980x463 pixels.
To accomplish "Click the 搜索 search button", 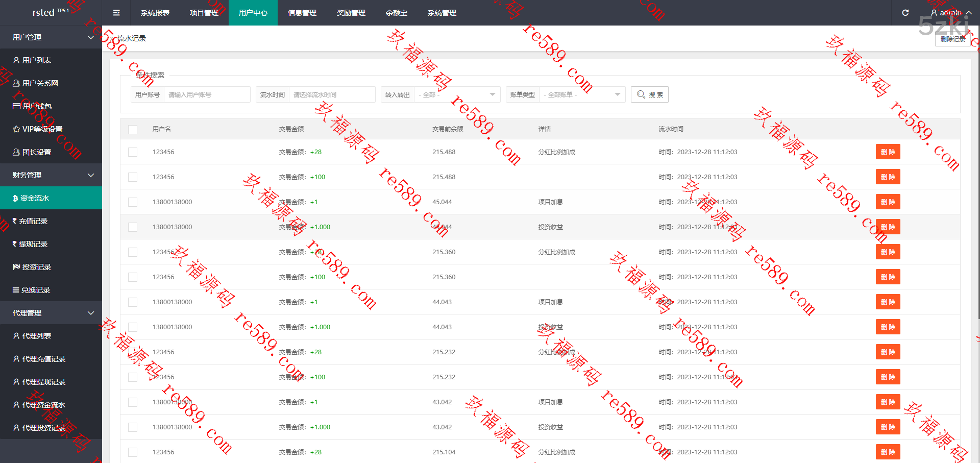I will tap(649, 95).
